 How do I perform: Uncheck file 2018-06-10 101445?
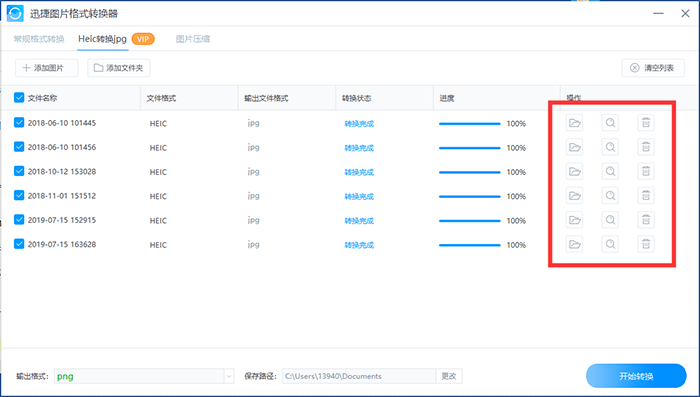pyautogui.click(x=19, y=122)
